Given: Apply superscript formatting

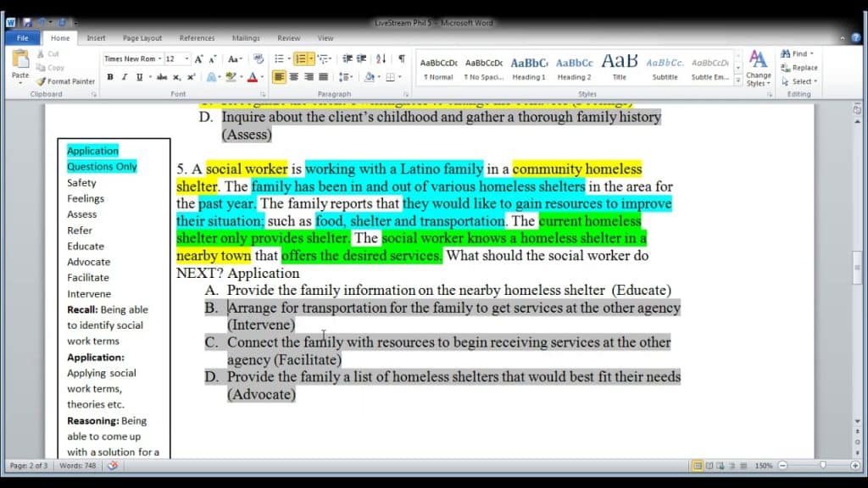Looking at the screenshot, I should [x=191, y=77].
